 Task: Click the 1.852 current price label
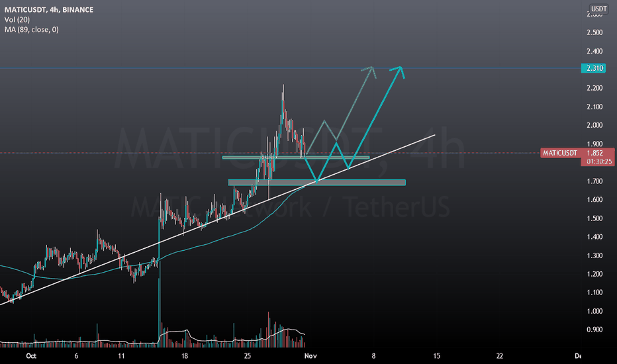pyautogui.click(x=594, y=153)
